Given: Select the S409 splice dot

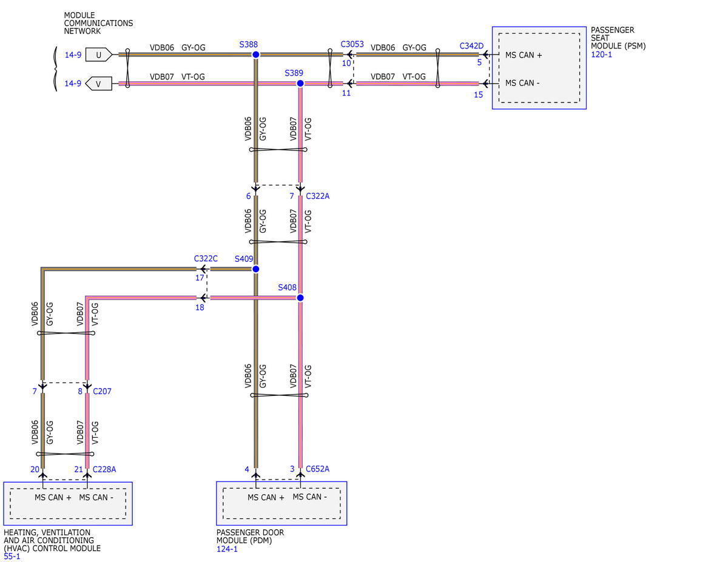Looking at the screenshot, I should (x=256, y=269).
